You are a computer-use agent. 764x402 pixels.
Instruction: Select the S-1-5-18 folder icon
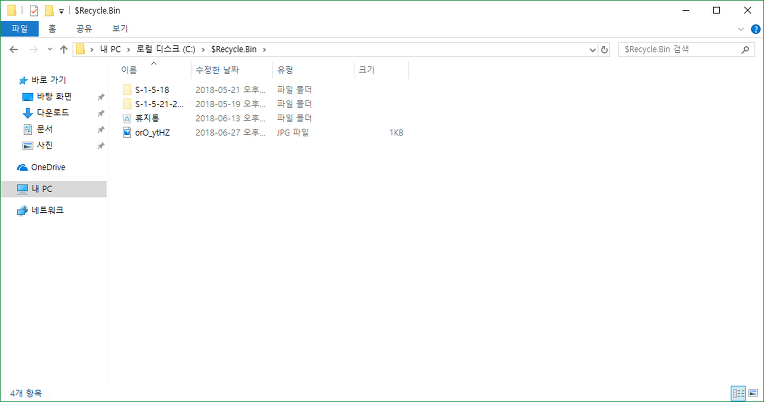(x=127, y=90)
